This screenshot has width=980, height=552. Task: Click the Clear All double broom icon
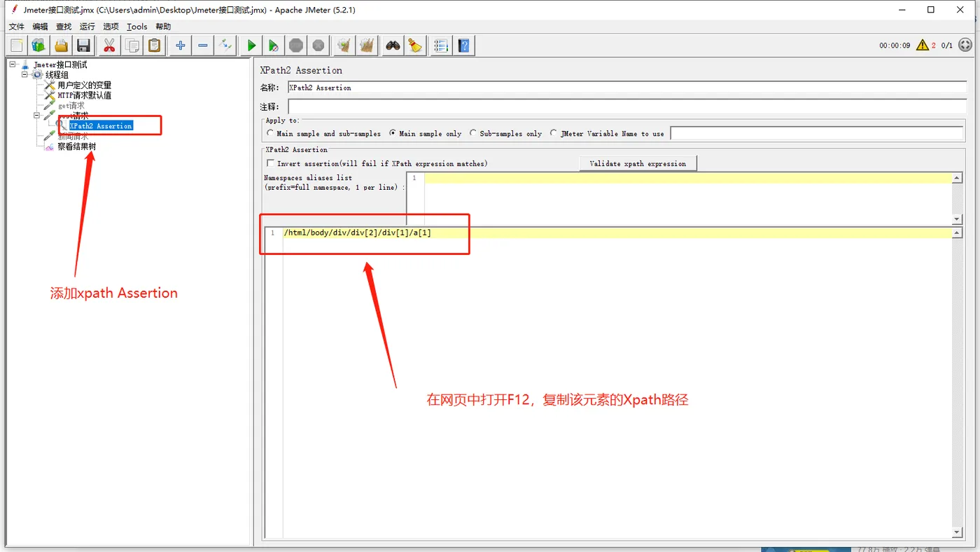point(367,46)
